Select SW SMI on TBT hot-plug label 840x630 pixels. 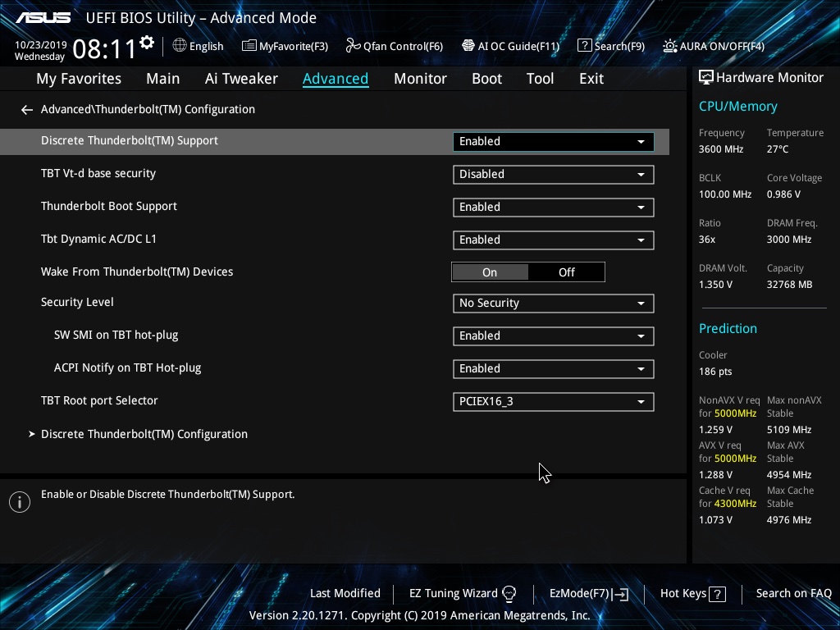(x=116, y=335)
